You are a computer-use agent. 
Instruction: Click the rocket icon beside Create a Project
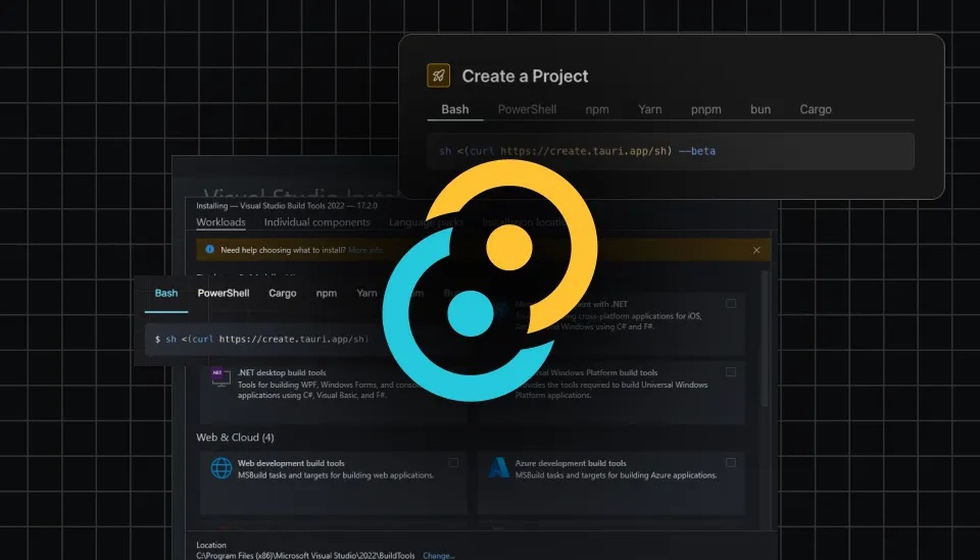coord(438,75)
